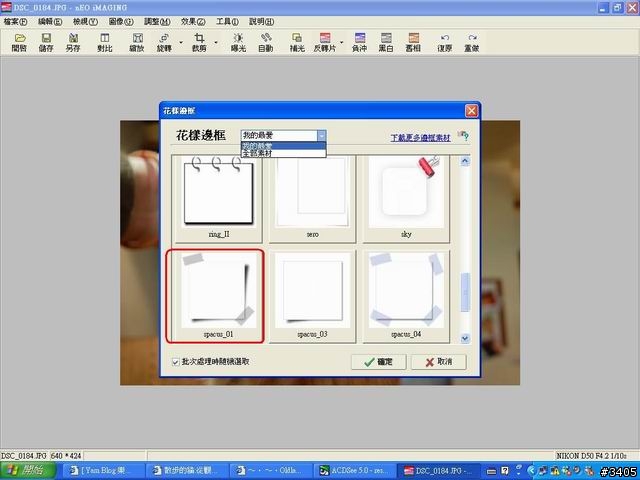Open the Windows 開始 Start button
640x480 pixels.
(x=28, y=471)
